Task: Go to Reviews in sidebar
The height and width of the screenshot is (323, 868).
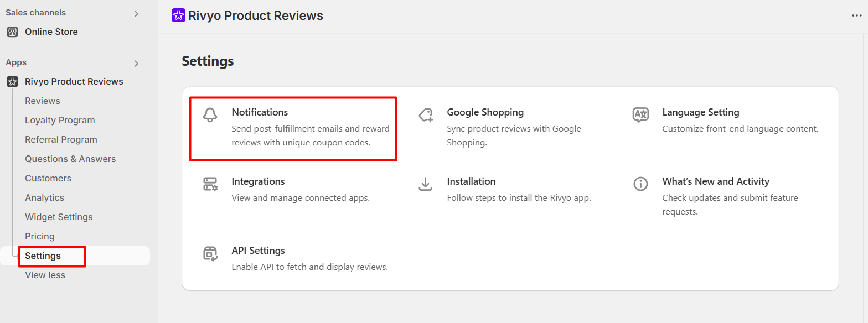Action: 43,101
